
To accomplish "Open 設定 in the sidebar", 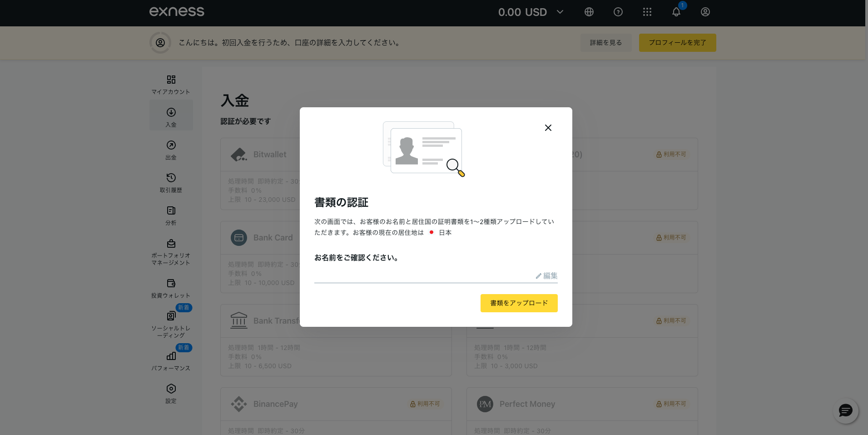I will 171,394.
